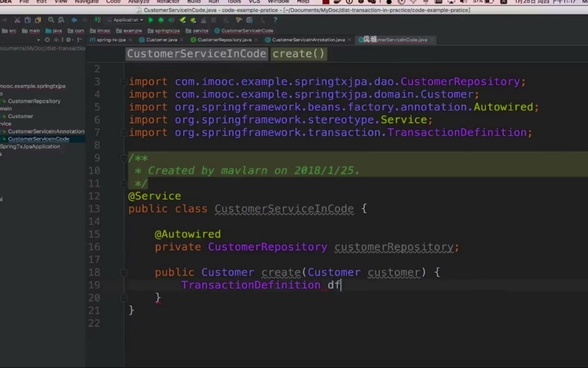Close the Customer.java tab

coord(182,40)
